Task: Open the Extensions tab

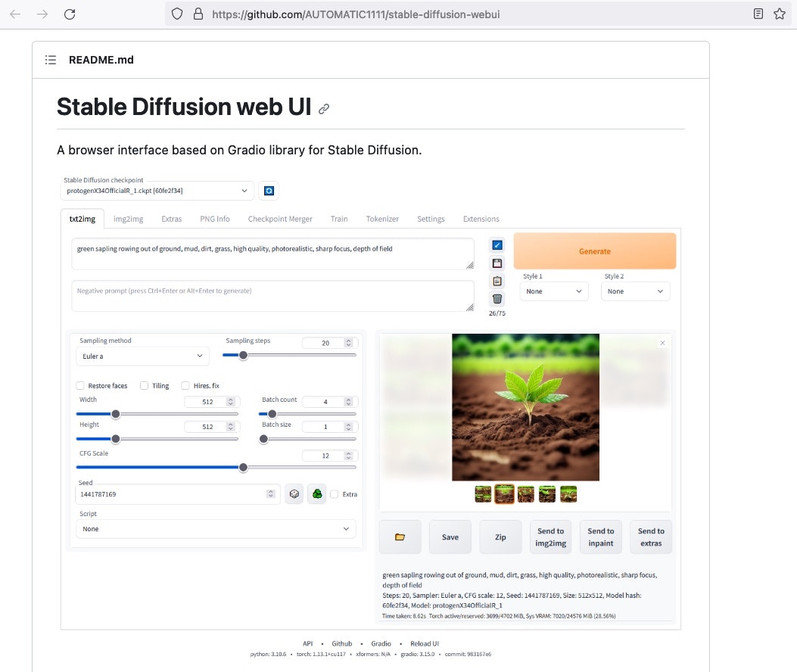Action: coord(481,219)
